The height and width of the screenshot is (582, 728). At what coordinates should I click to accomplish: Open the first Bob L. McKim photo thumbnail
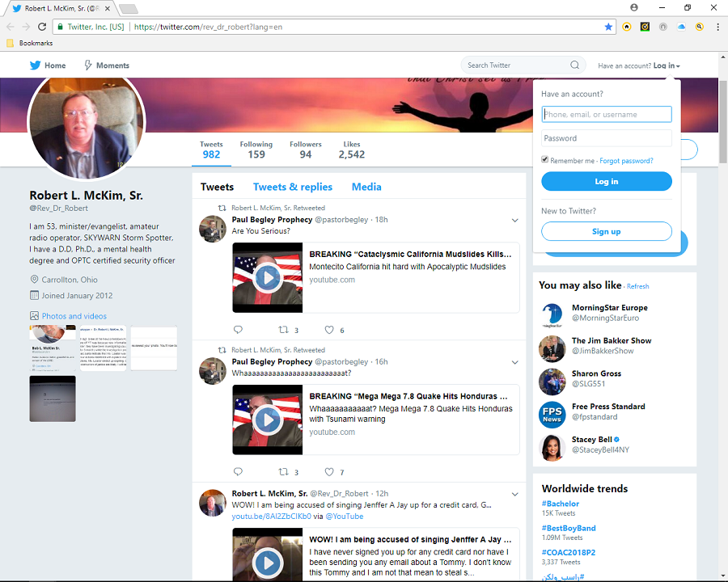pyautogui.click(x=53, y=348)
